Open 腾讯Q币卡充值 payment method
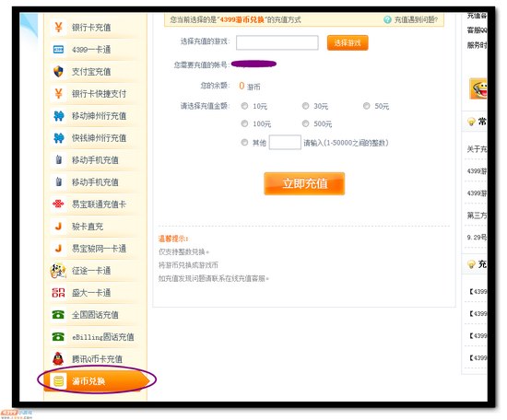The width and height of the screenshot is (507, 420). click(95, 358)
